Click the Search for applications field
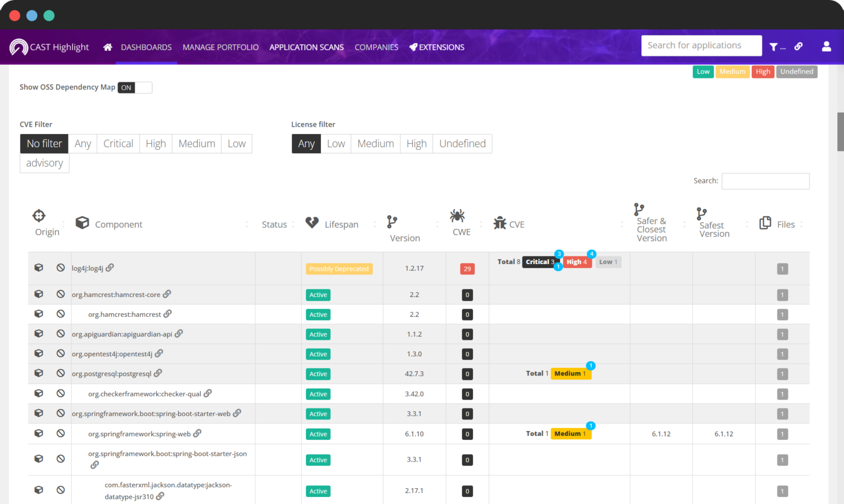Screen dimensions: 844x504 pyautogui.click(x=701, y=46)
